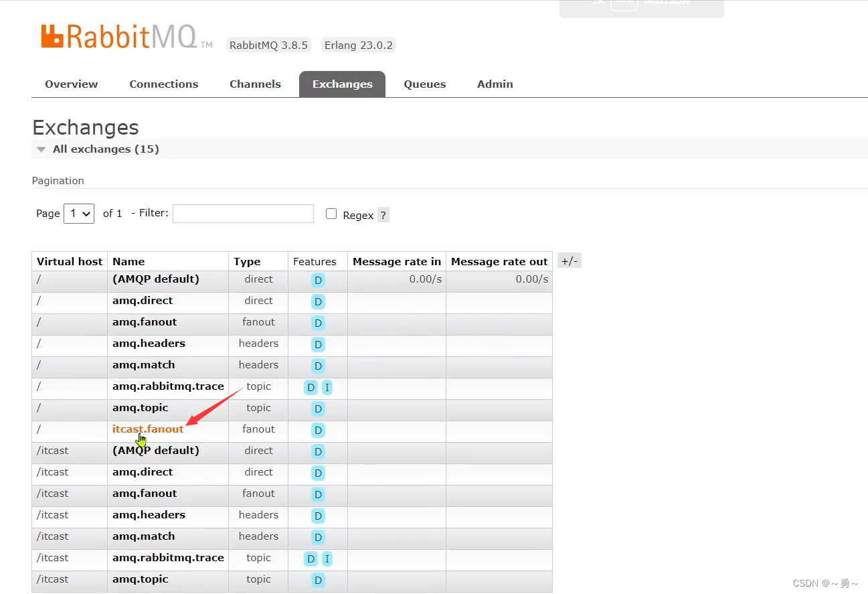Click the D badge on / amq.topic row
Screen dimensions: 868x594
318,409
